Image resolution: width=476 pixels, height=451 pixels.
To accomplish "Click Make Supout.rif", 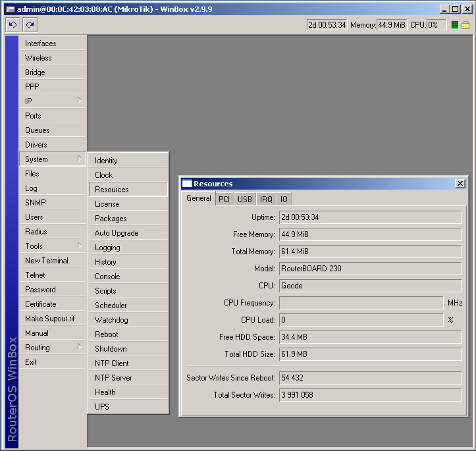I will [53, 319].
